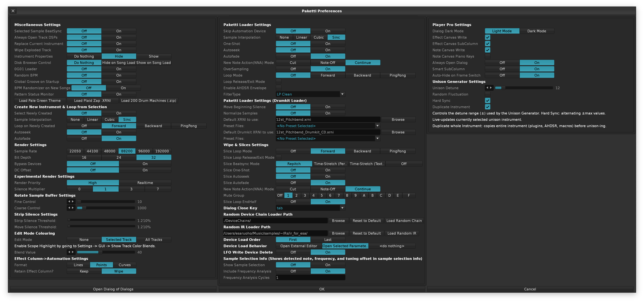
Task: Click Load 200 Drum Machines button
Action: [x=148, y=100]
